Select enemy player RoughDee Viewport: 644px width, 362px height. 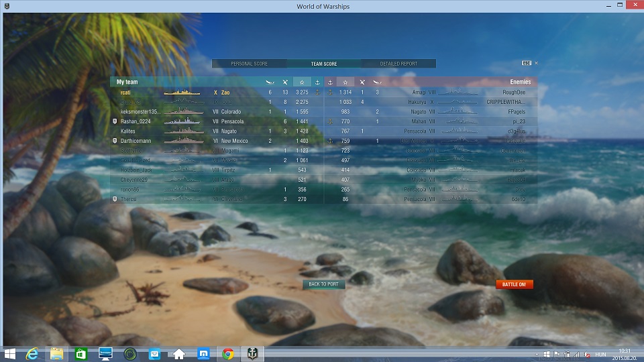(x=514, y=93)
